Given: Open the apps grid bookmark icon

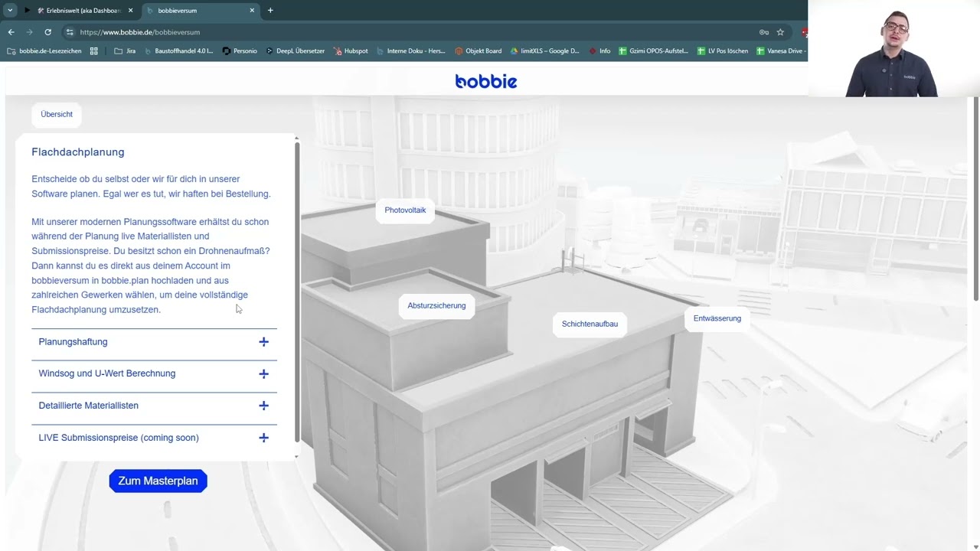Looking at the screenshot, I should pyautogui.click(x=94, y=51).
